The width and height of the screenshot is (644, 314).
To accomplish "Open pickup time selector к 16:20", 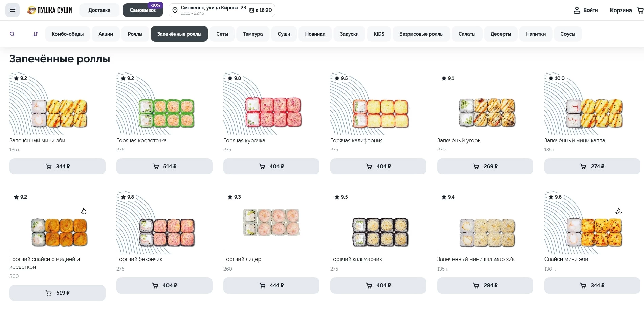I will click(x=261, y=10).
